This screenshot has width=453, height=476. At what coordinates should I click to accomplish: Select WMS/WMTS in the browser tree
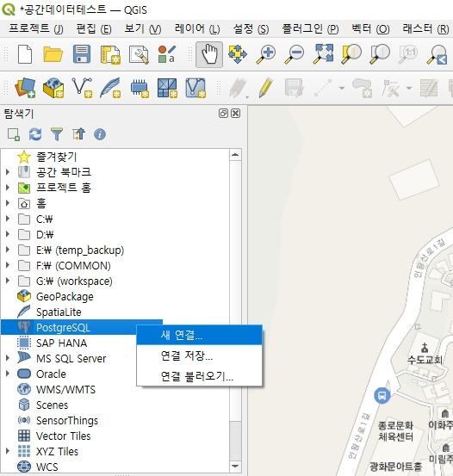tap(65, 389)
